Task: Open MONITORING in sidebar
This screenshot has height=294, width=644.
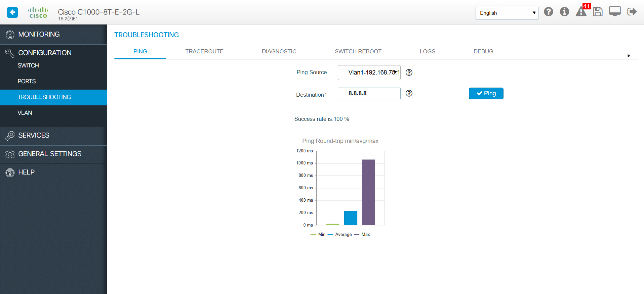Action: pos(53,35)
